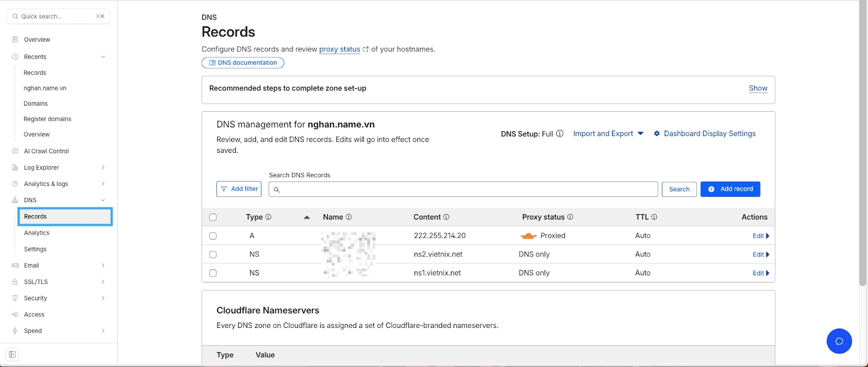Open the Import and Export dropdown
The width and height of the screenshot is (868, 367).
(608, 133)
